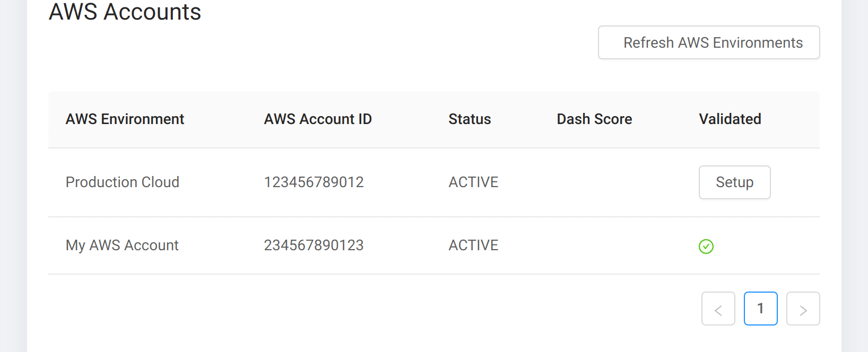Click the Validated column header
Image resolution: width=868 pixels, height=352 pixels.
click(730, 119)
